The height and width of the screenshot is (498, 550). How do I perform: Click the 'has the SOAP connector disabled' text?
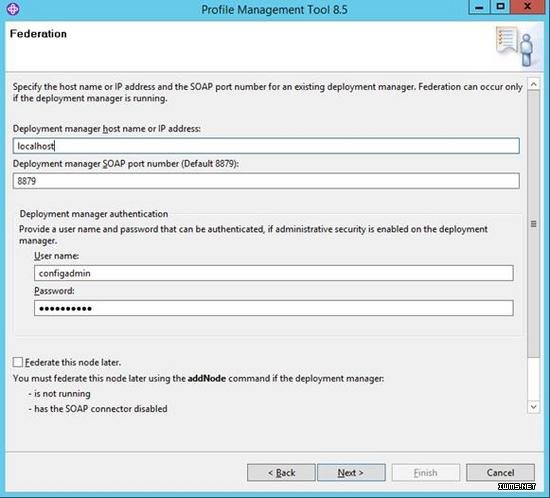point(98,409)
